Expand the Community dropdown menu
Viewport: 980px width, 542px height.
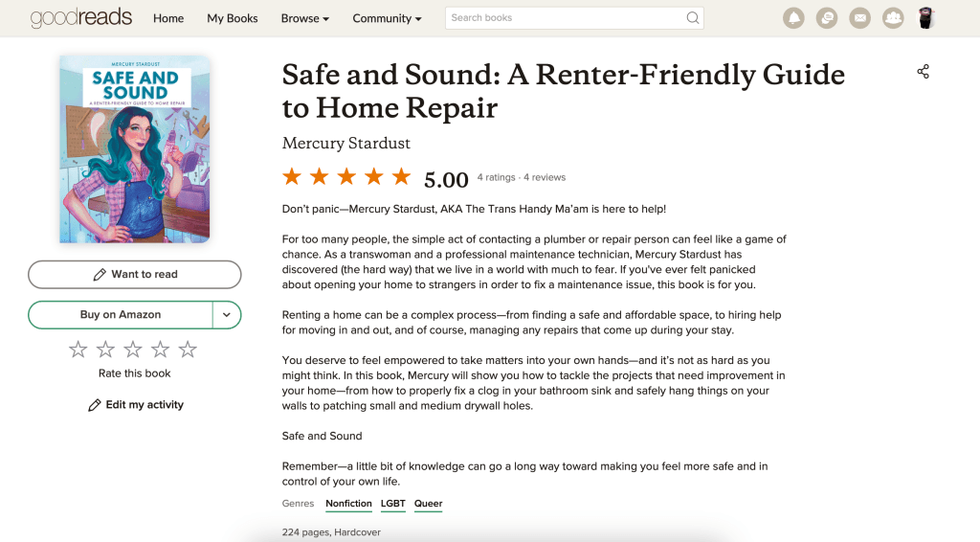tap(388, 18)
